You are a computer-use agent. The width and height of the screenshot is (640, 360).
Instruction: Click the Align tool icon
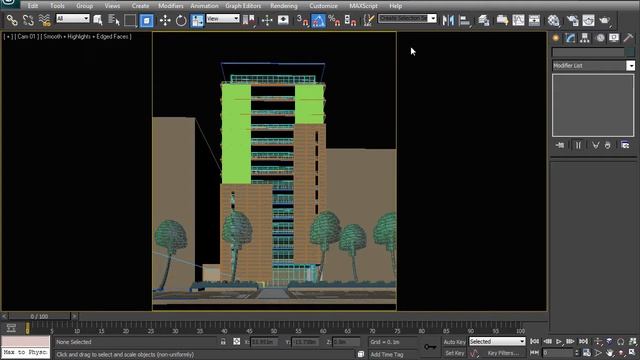[x=464, y=20]
